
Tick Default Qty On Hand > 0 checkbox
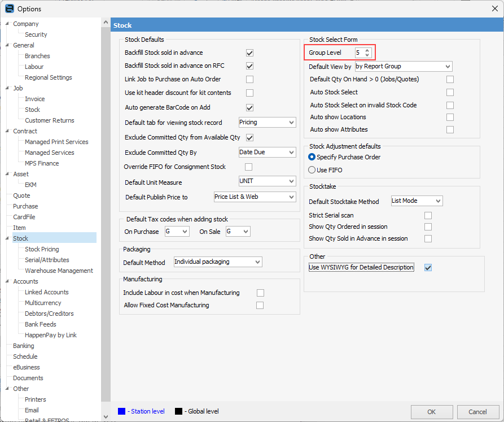pos(450,80)
